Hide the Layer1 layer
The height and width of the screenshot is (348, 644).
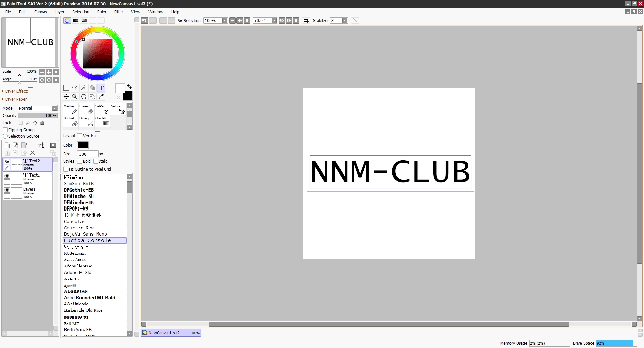click(x=7, y=190)
